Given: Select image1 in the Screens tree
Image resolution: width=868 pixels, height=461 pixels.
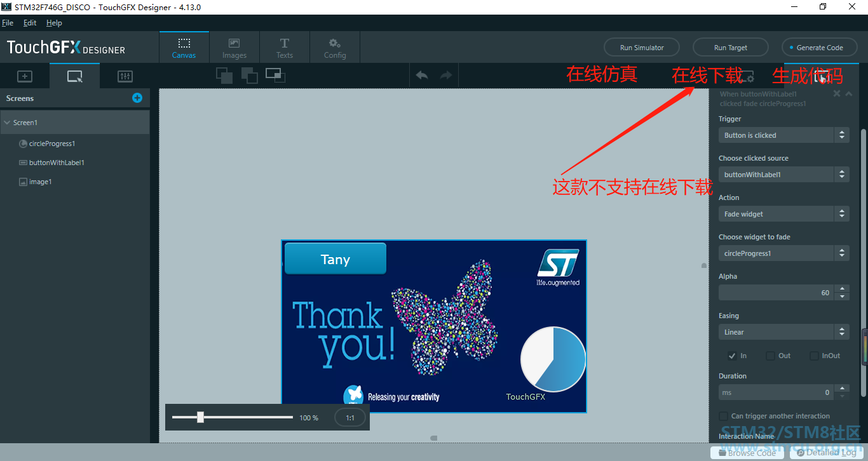Looking at the screenshot, I should [x=41, y=182].
